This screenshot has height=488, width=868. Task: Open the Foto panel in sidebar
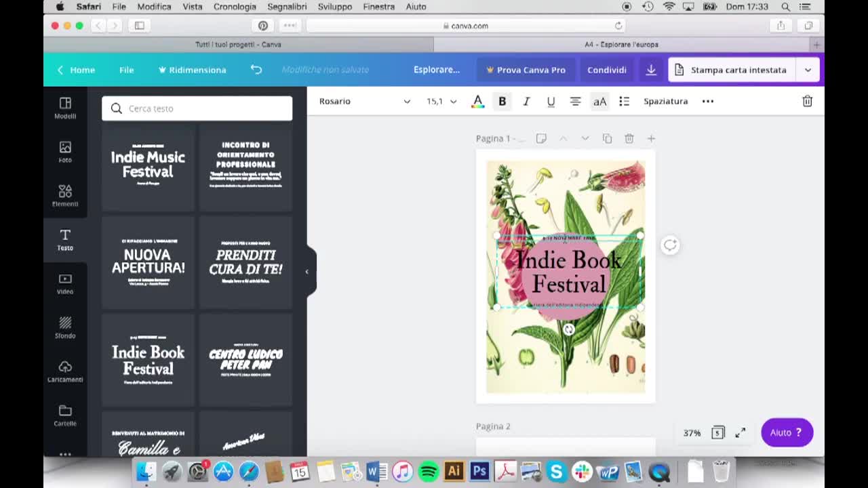tap(65, 152)
